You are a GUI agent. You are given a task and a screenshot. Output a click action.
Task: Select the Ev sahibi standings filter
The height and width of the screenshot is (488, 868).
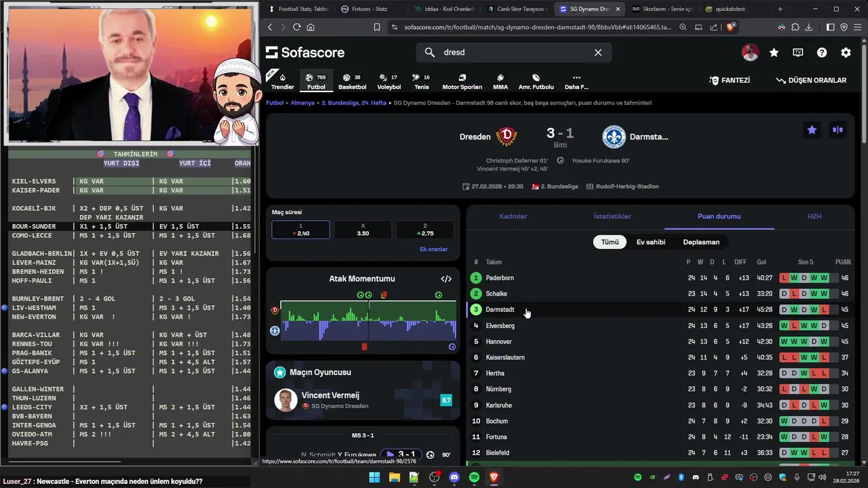(650, 242)
